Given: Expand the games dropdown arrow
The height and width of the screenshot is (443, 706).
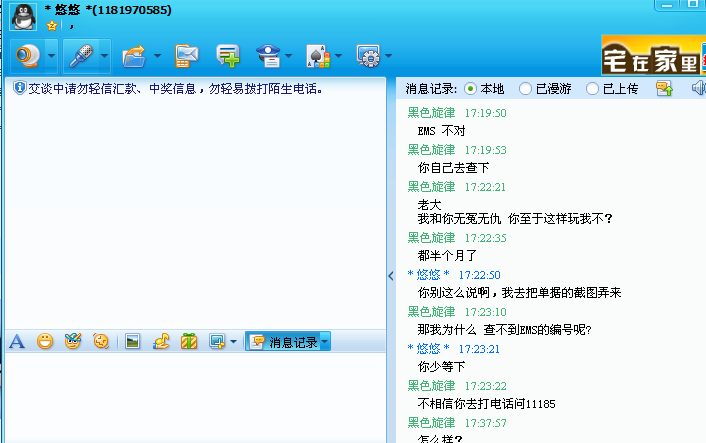Looking at the screenshot, I should [339, 56].
